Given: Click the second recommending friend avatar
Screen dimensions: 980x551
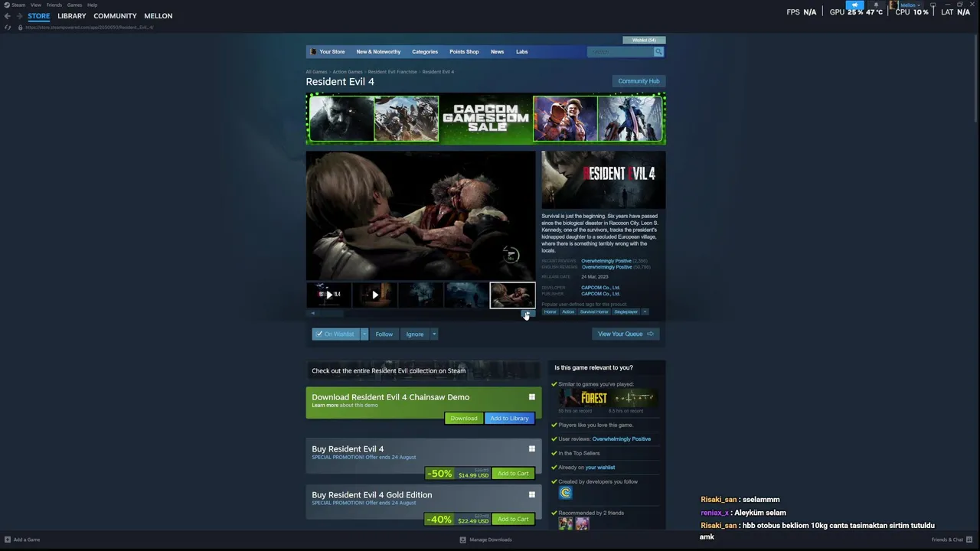Looking at the screenshot, I should click(582, 523).
